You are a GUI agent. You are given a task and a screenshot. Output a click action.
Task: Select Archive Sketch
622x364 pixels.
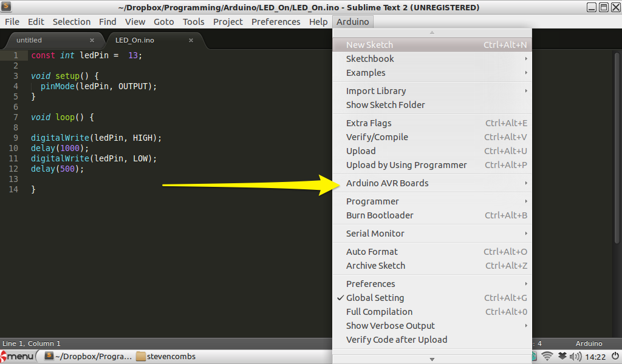(x=432, y=266)
